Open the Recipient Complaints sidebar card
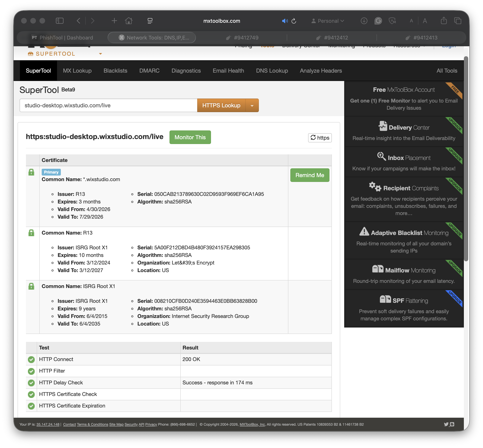The height and width of the screenshot is (448, 483). tap(403, 199)
